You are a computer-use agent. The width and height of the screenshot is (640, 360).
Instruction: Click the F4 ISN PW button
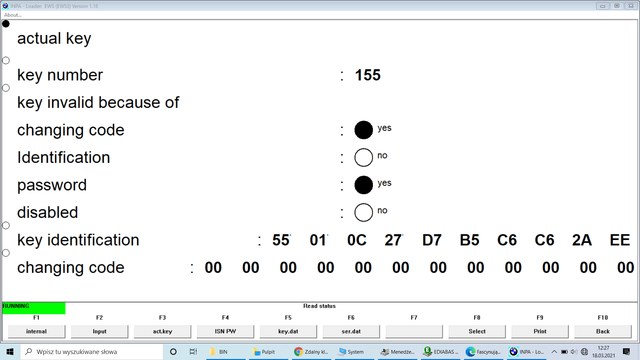[225, 331]
